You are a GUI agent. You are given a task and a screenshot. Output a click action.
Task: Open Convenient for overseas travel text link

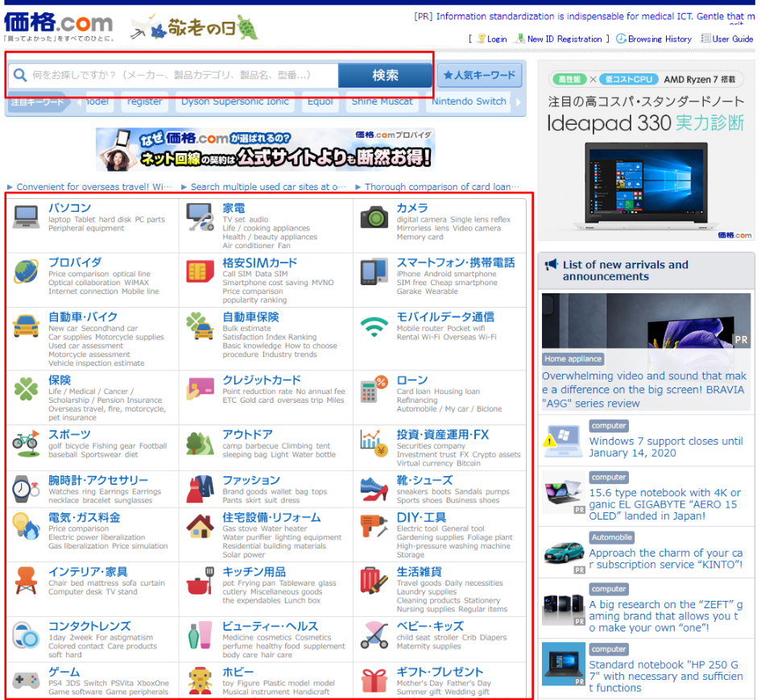coord(94,187)
